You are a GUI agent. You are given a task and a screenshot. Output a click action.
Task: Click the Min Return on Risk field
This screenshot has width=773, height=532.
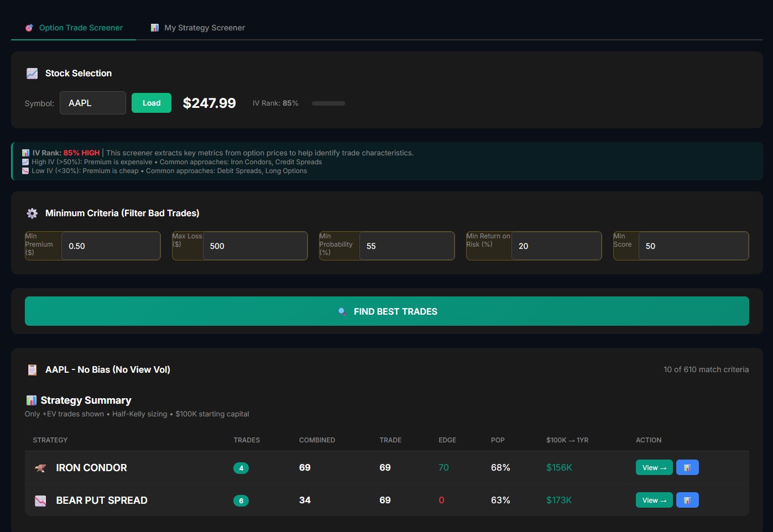point(556,246)
